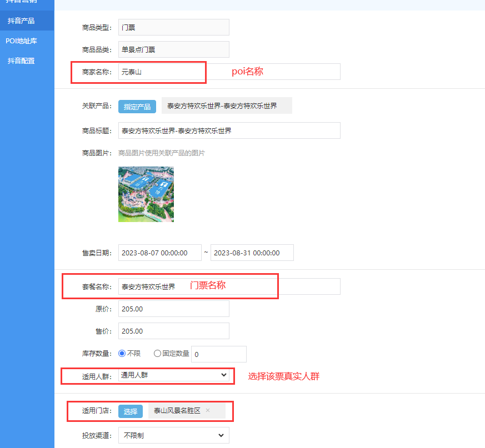Click the fixed quantity number field
This screenshot has height=448, width=485.
coord(218,354)
